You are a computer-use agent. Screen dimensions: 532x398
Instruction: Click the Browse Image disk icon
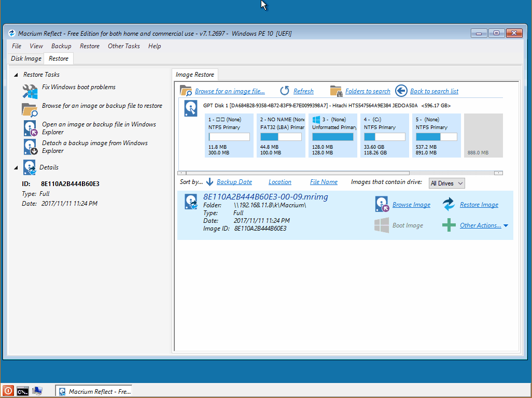click(382, 204)
